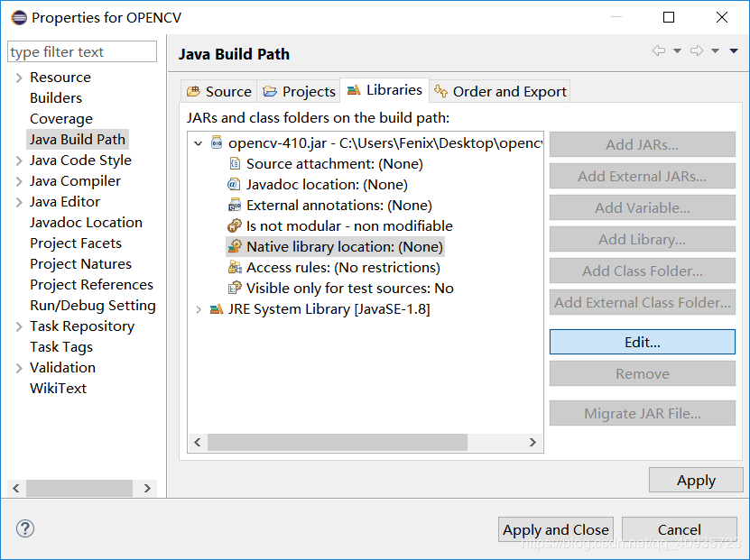Click the Javadoc location icon

click(x=235, y=185)
